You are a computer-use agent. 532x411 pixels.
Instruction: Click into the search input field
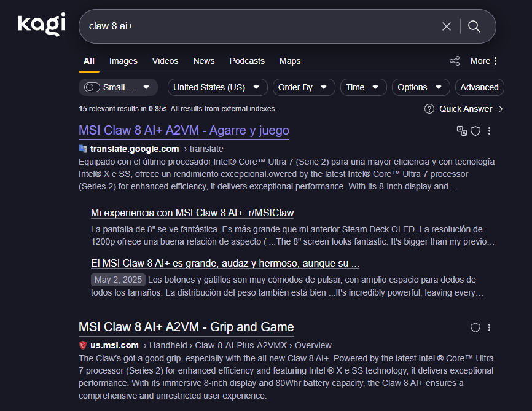coord(258,26)
